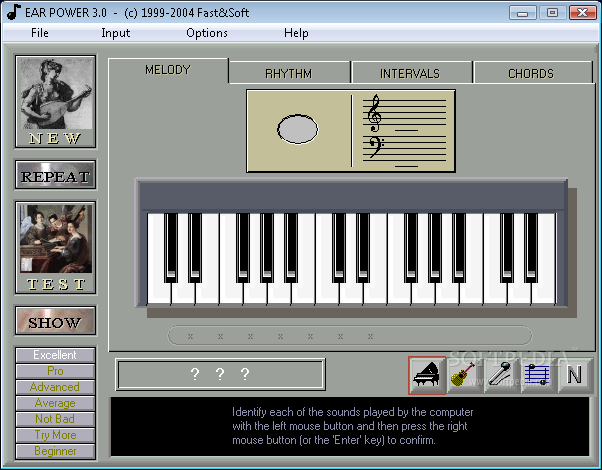Click the treble and bass staff display
The width and height of the screenshot is (602, 470).
coord(404,131)
